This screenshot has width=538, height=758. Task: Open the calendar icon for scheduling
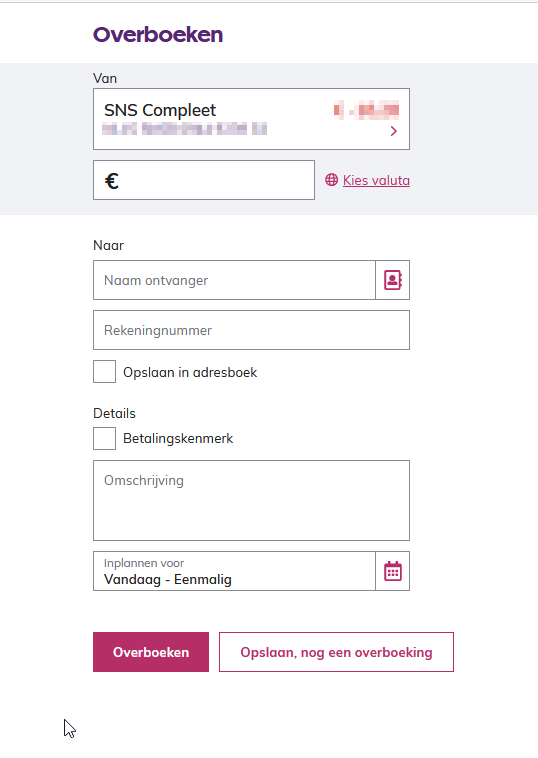click(x=393, y=571)
